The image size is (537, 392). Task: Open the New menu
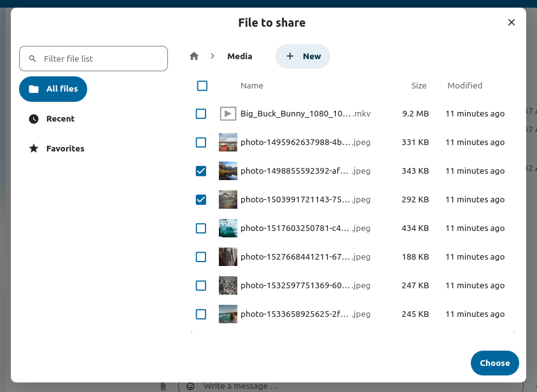[303, 56]
